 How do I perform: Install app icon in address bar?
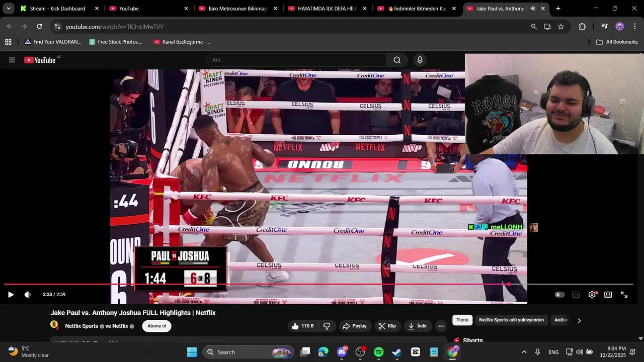547,27
